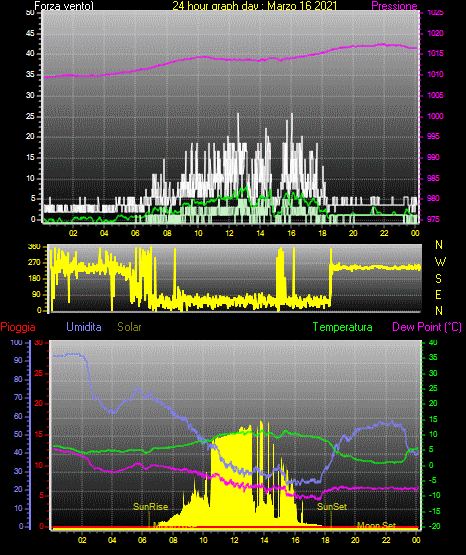Click the 'SunRise' marker label

pos(150,507)
